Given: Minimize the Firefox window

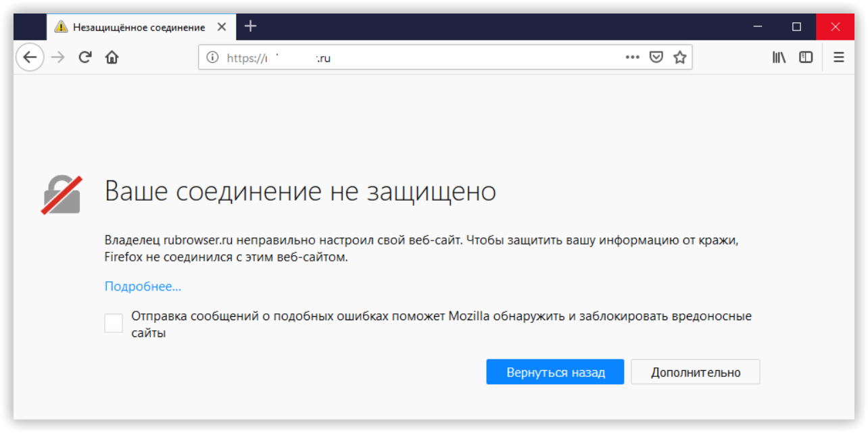Looking at the screenshot, I should (758, 27).
